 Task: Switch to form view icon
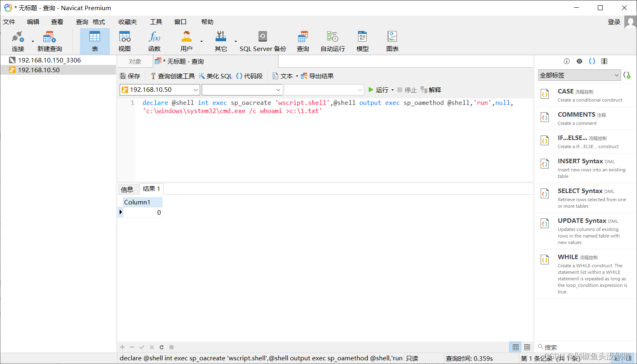coord(527,347)
